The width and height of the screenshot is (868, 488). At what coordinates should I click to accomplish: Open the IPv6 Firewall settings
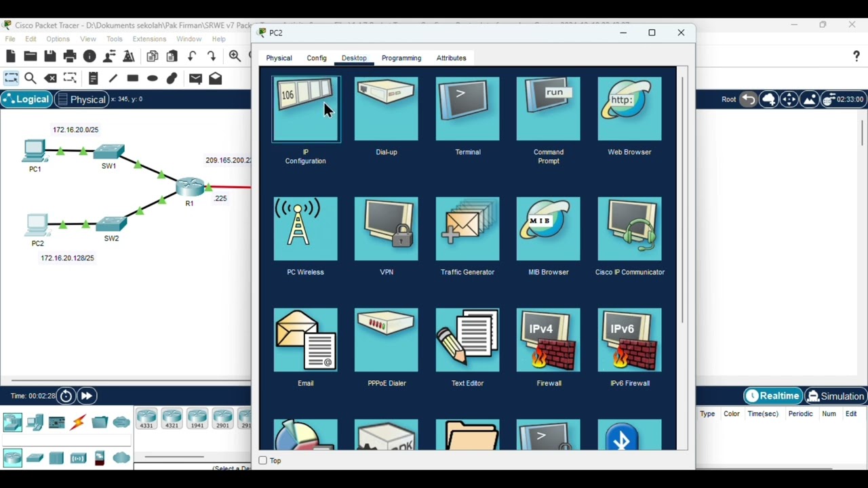coord(629,340)
